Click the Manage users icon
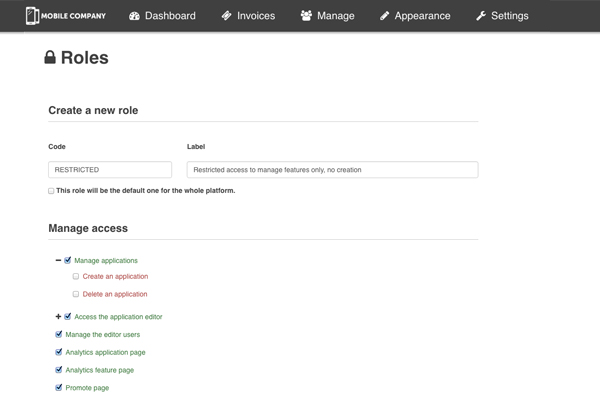600x400 pixels. pos(306,16)
